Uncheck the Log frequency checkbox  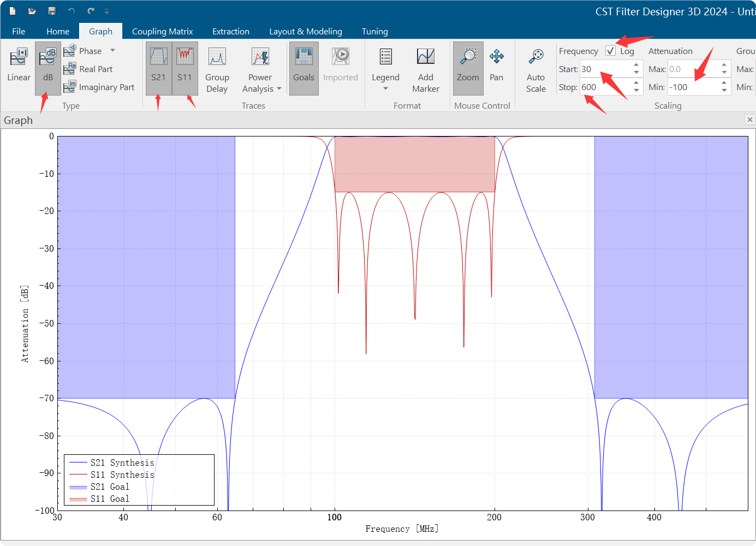click(x=610, y=51)
